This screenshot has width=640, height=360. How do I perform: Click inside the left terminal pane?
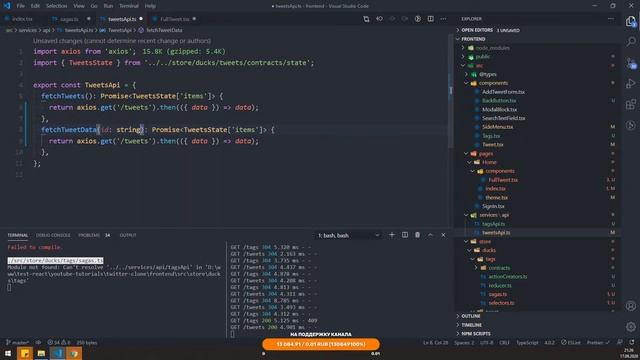[x=114, y=290]
